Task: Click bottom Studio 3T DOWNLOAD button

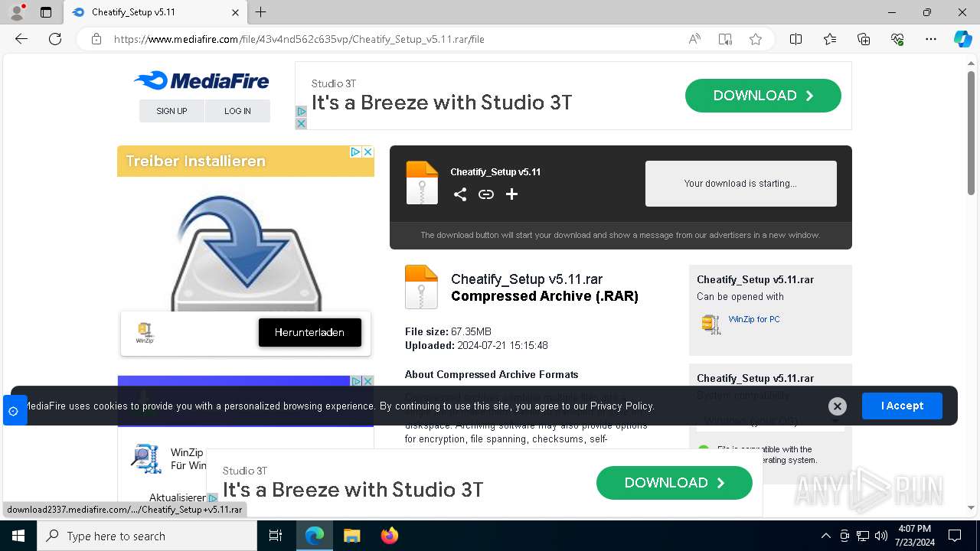Action: pyautogui.click(x=675, y=483)
